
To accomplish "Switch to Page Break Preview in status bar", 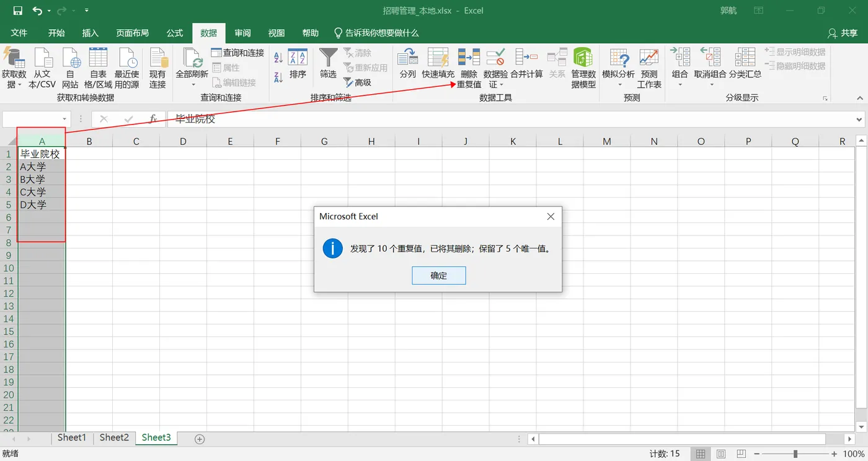I will pos(742,454).
